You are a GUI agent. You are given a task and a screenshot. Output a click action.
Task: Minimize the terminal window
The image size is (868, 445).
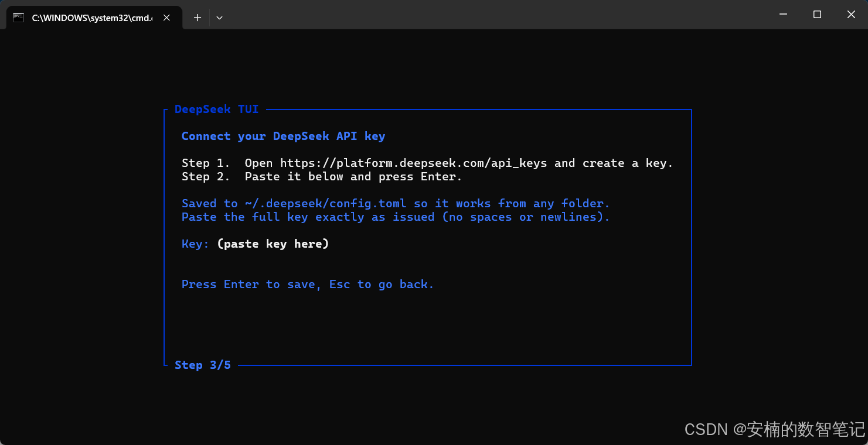(x=783, y=14)
